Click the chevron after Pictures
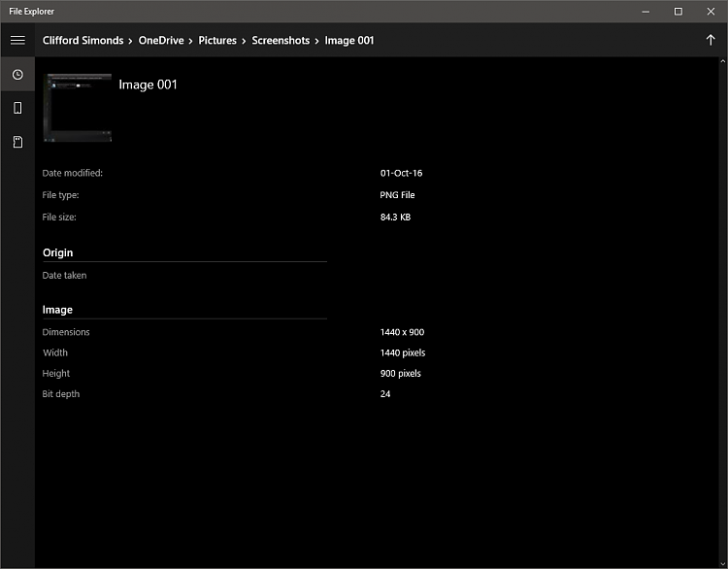This screenshot has width=728, height=569. point(244,42)
